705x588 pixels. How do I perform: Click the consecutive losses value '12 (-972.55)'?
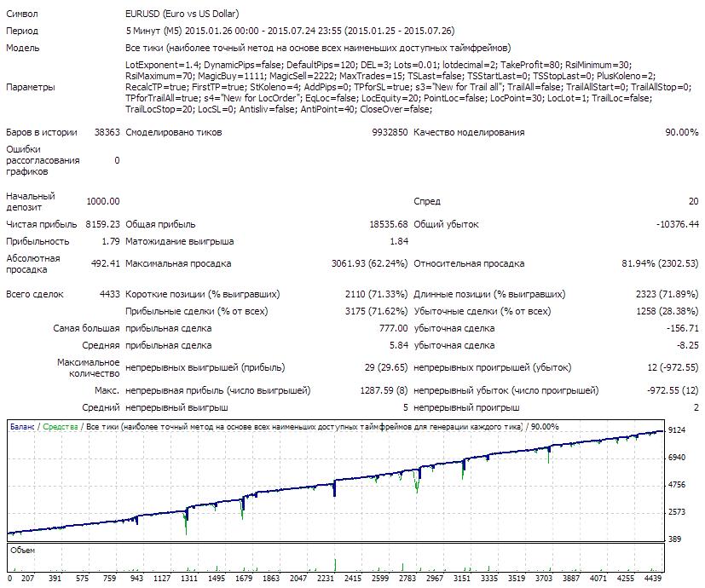click(x=673, y=368)
